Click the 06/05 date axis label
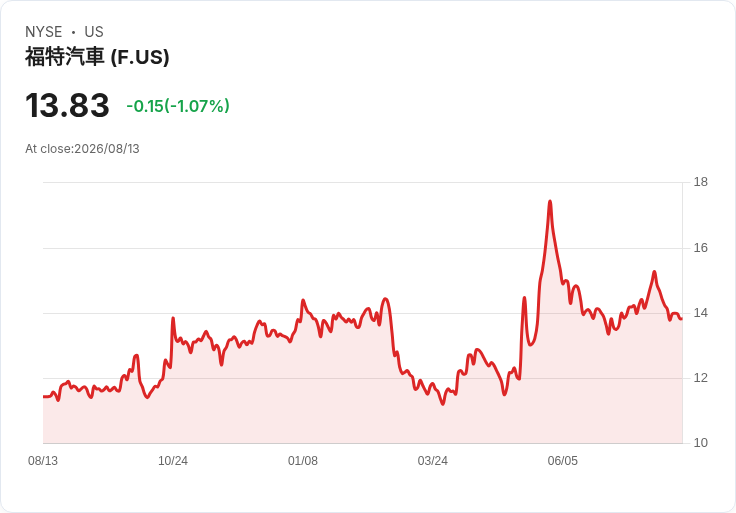This screenshot has width=736, height=513. 562,461
